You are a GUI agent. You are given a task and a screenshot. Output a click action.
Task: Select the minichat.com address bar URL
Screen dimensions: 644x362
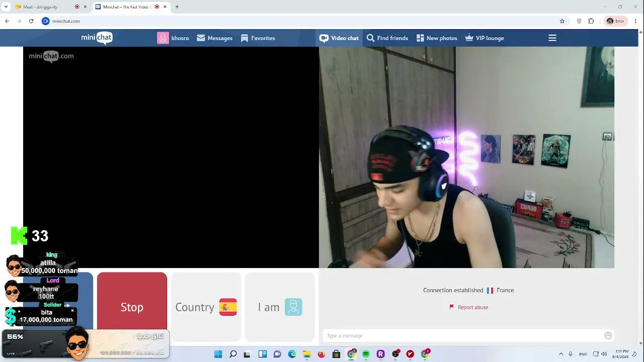[66, 21]
